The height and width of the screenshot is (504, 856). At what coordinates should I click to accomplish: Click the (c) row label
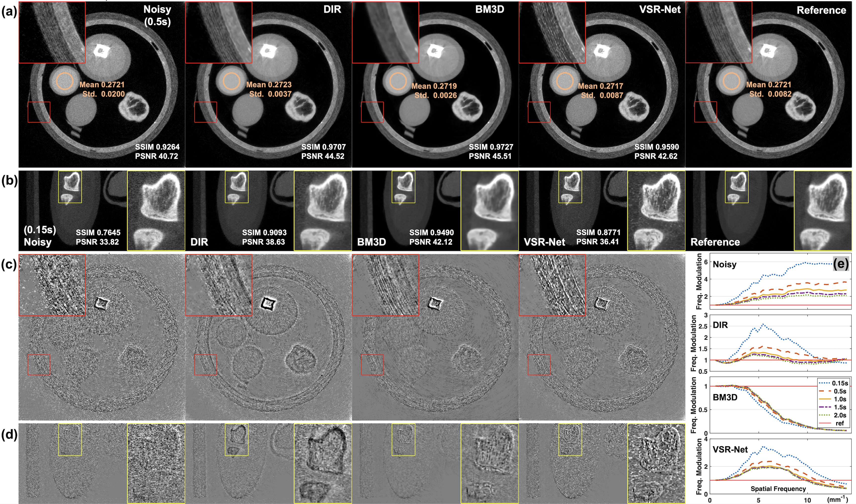click(x=9, y=265)
